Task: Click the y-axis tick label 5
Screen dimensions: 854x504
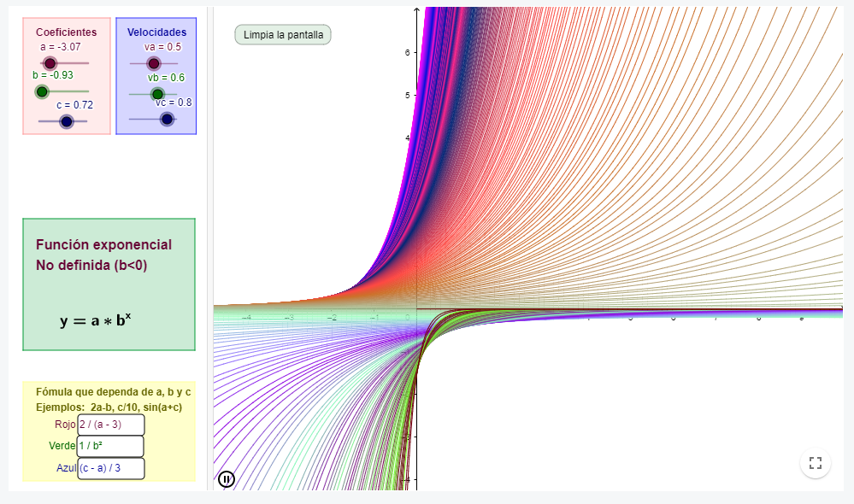Action: pos(408,96)
